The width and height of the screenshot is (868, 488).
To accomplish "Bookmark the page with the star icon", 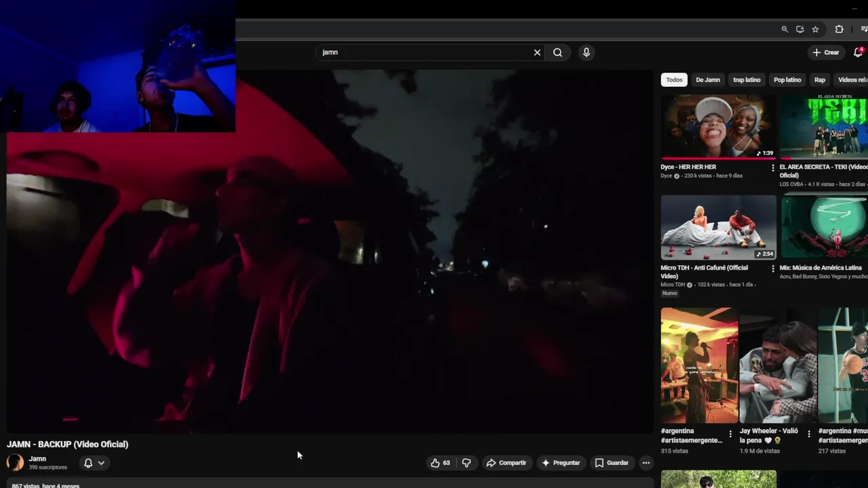I will pos(815,29).
